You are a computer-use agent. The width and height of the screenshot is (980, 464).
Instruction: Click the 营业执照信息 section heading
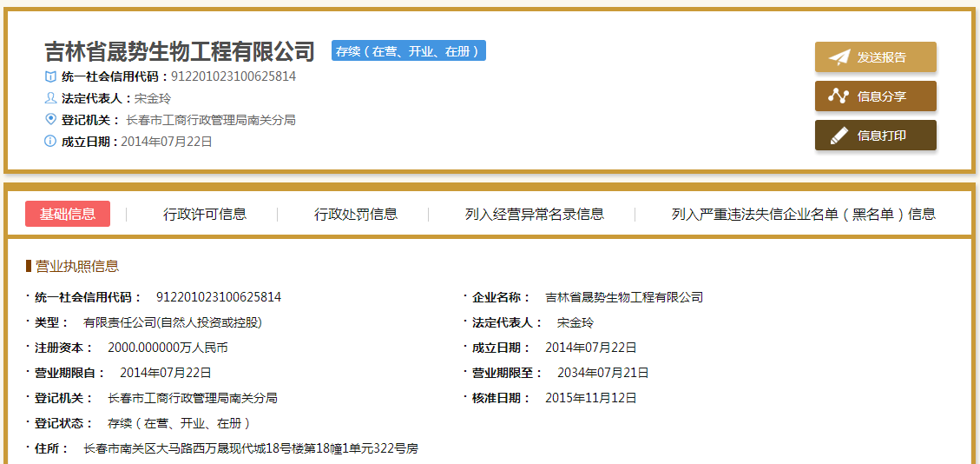click(x=77, y=266)
